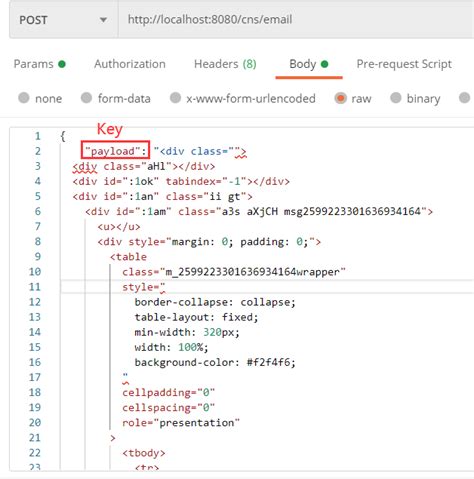Select the binary body radio button

(x=396, y=98)
